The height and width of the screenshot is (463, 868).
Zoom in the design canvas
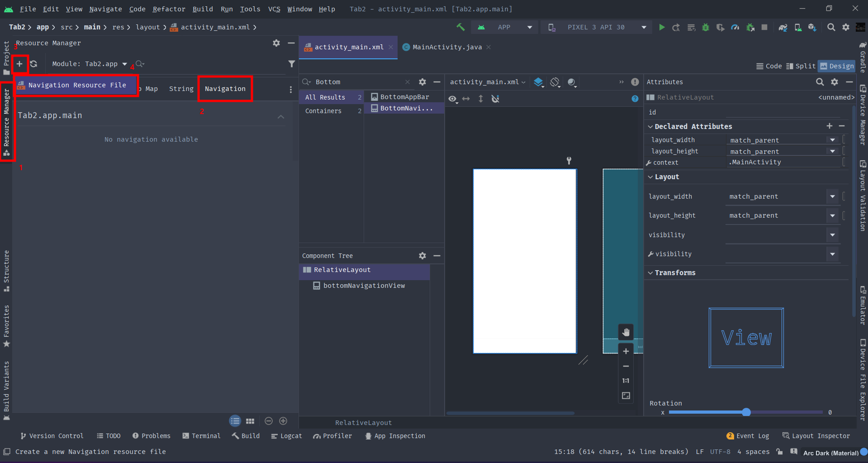click(626, 351)
